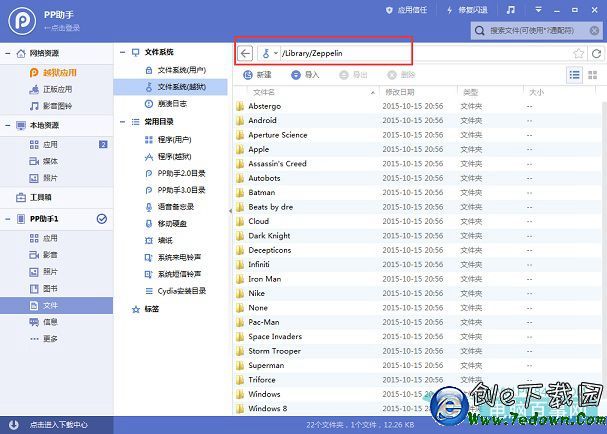Bookmark this path with the star icon
Image resolution: width=607 pixels, height=434 pixels.
coord(578,53)
